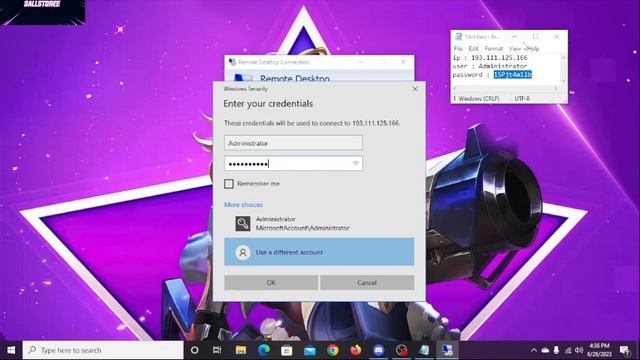Collapse the More choices link
The width and height of the screenshot is (640, 360).
pos(243,204)
